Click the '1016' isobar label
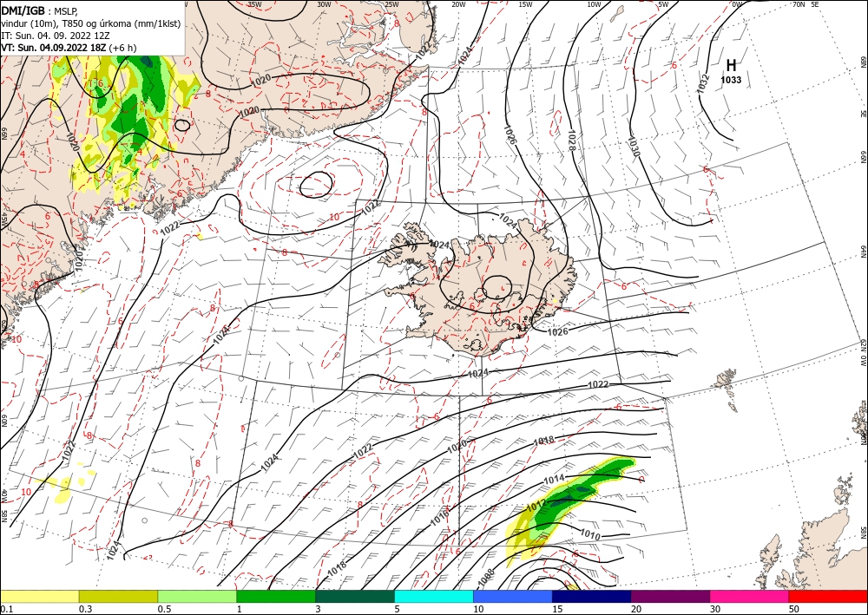 (x=439, y=516)
